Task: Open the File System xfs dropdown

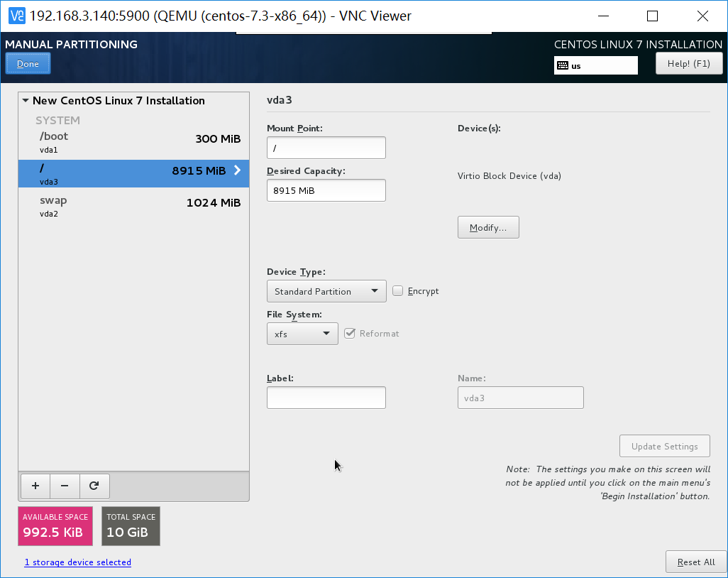Action: [302, 334]
